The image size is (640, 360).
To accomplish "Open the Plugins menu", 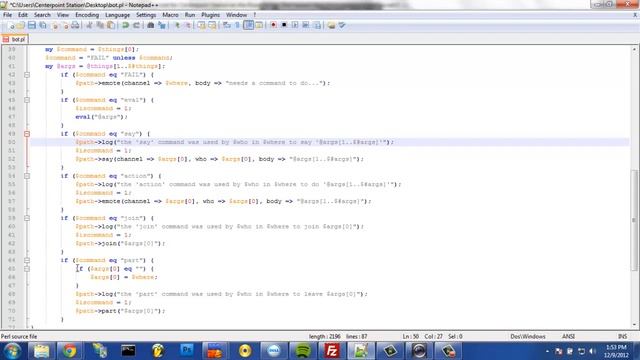I will [x=210, y=15].
